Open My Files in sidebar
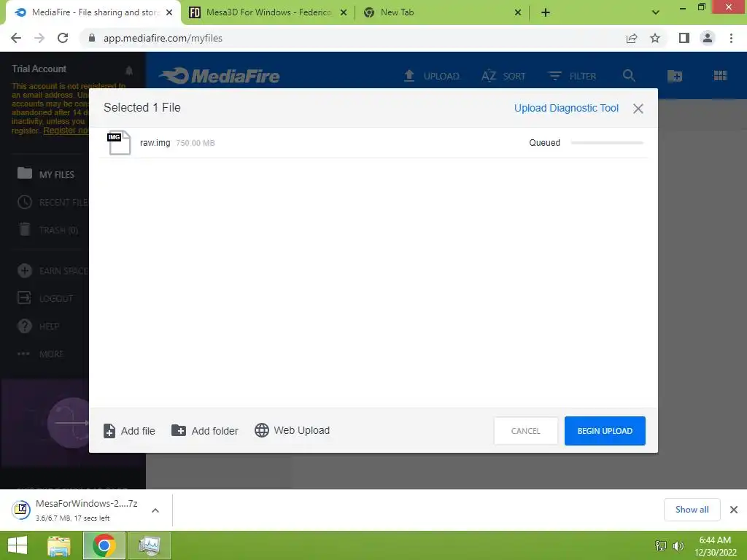 pyautogui.click(x=46, y=174)
